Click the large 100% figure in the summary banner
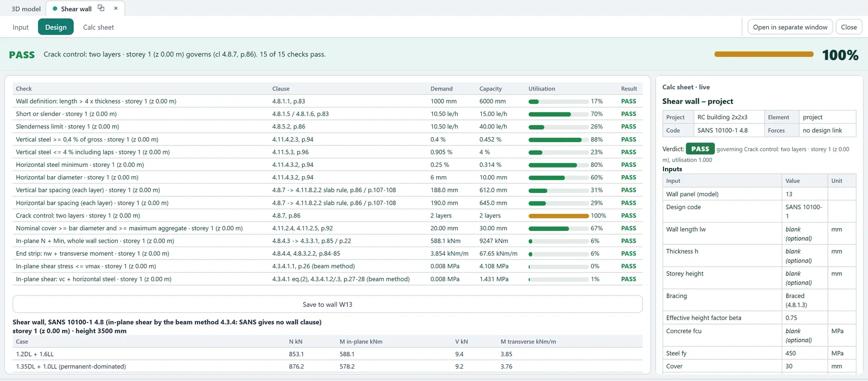Viewport: 868px width, 381px height. point(840,55)
